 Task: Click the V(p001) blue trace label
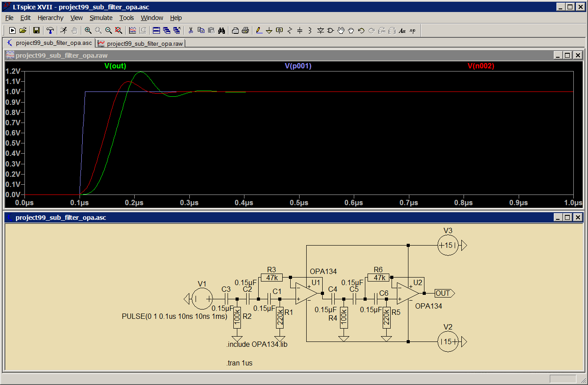[298, 66]
